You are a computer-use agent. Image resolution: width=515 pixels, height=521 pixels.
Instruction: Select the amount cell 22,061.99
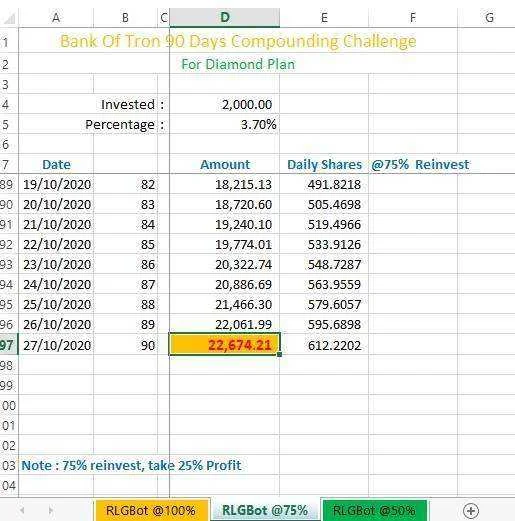(x=225, y=324)
